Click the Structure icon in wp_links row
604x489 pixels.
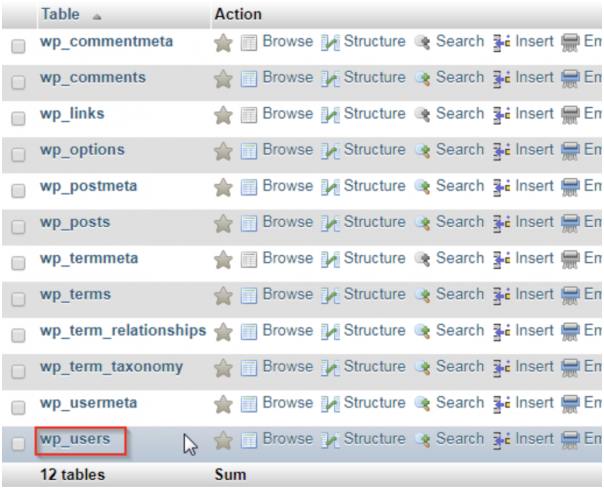click(x=330, y=115)
